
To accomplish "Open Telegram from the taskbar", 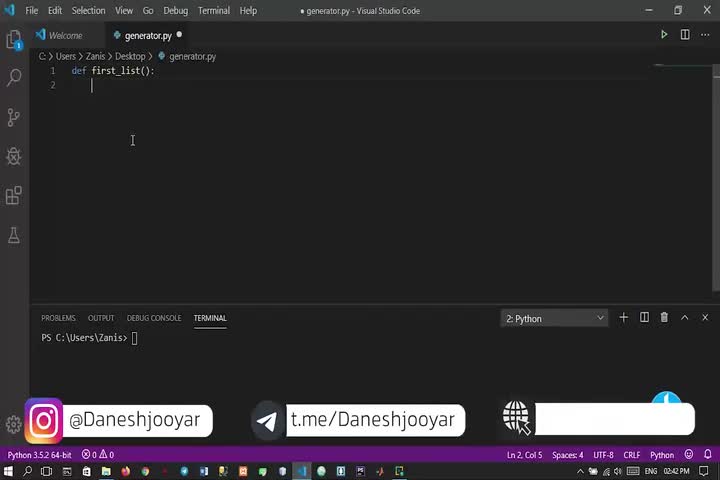I will point(184,471).
